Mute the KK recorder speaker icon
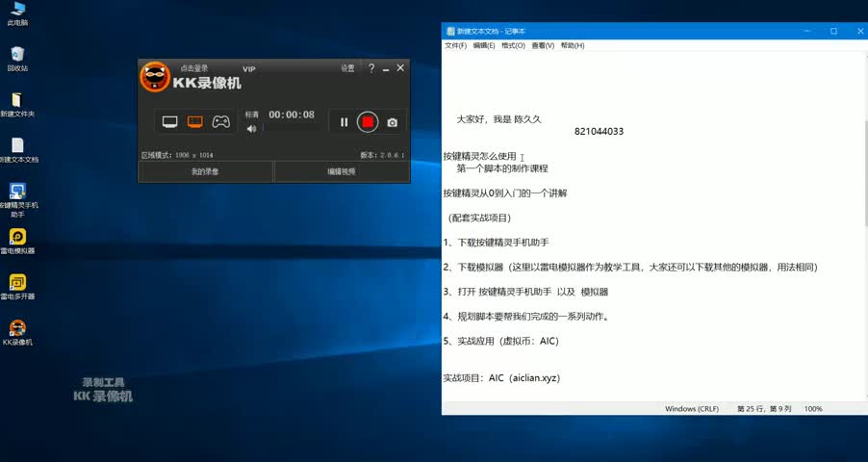The height and width of the screenshot is (462, 868). pos(251,129)
